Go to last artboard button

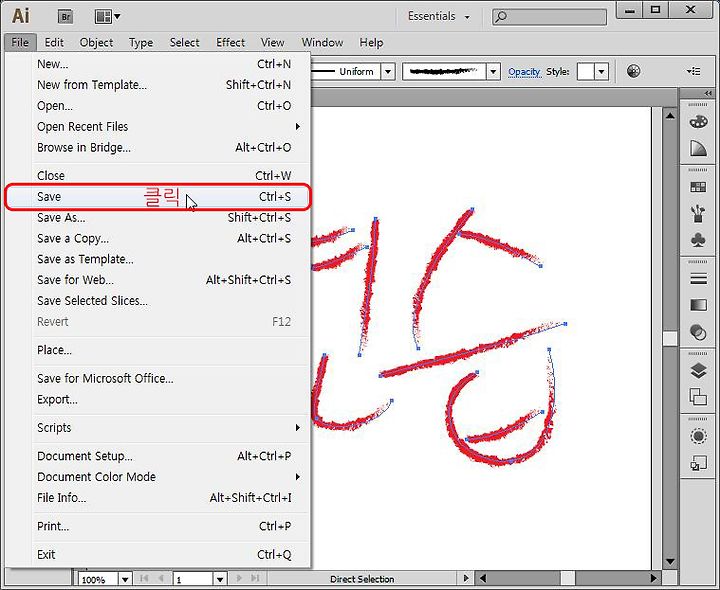click(255, 579)
